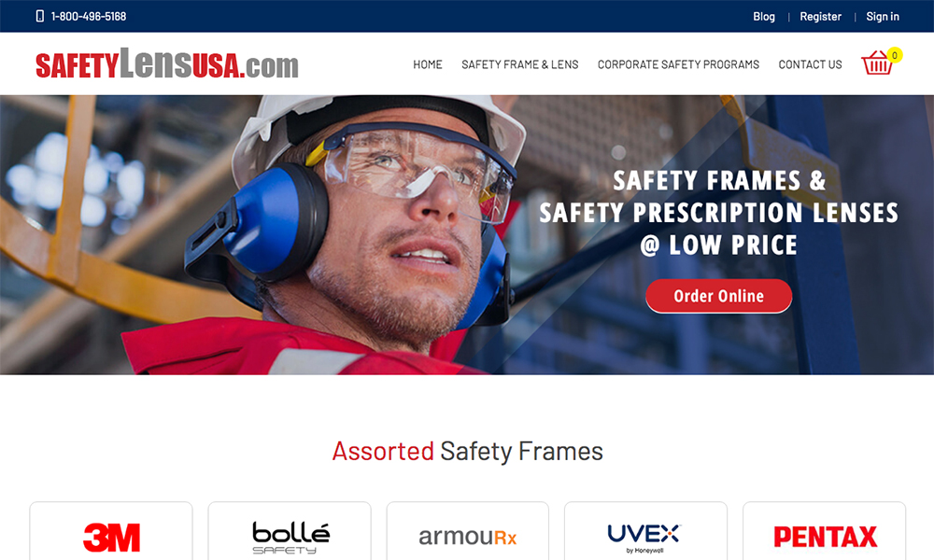Call the 1-800-496-5168 phone number
The image size is (934, 560).
[x=89, y=17]
